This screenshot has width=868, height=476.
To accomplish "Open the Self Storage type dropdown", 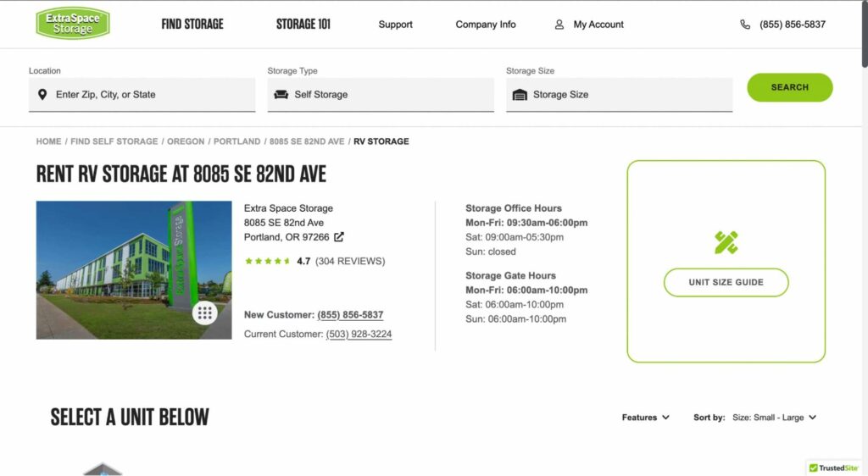I will click(381, 95).
